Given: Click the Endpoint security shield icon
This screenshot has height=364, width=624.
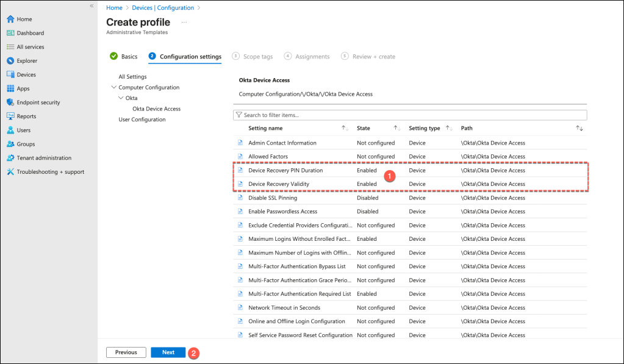Looking at the screenshot, I should [x=10, y=102].
